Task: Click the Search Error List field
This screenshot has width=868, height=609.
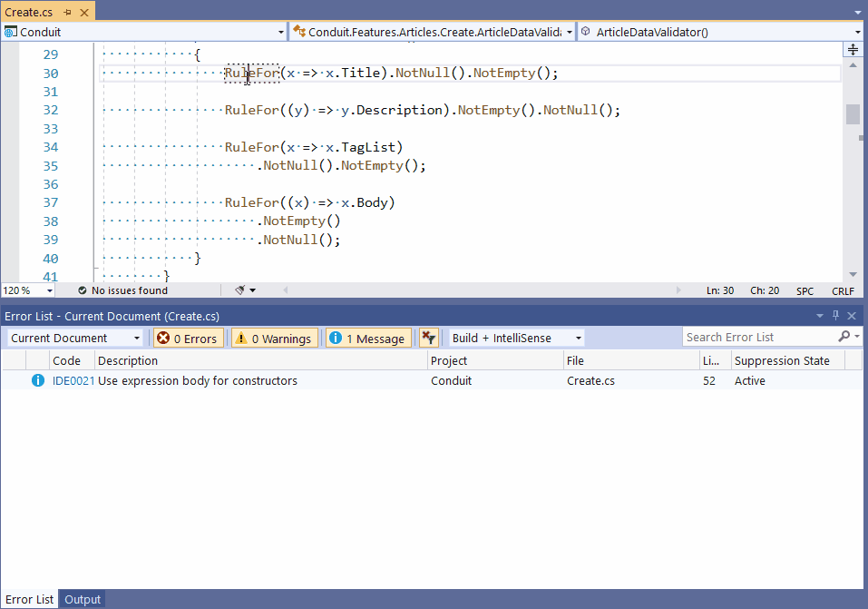Action: 757,337
